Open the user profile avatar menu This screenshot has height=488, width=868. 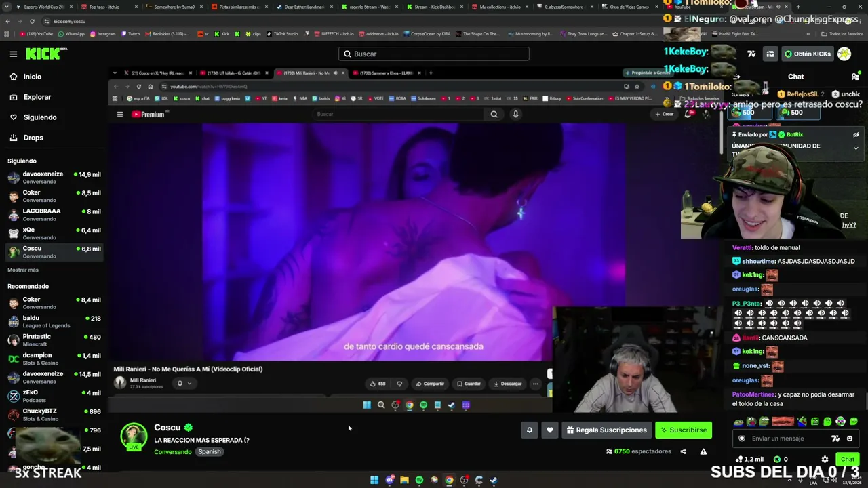click(x=844, y=54)
